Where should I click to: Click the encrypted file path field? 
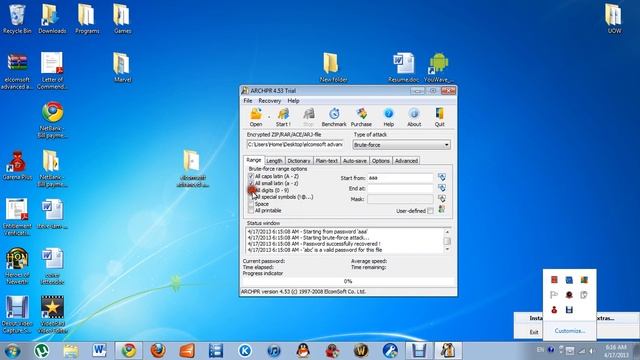click(x=295, y=144)
